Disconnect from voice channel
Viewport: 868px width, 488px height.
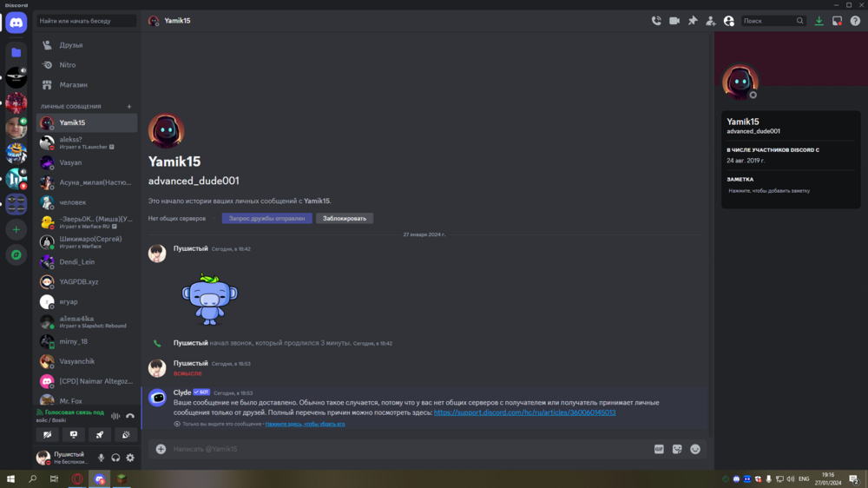[x=130, y=416]
